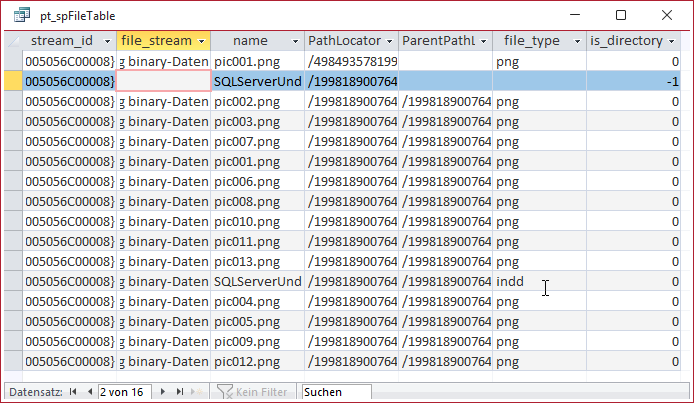This screenshot has width=694, height=403.
Task: Jump to the last record
Action: pos(179,391)
